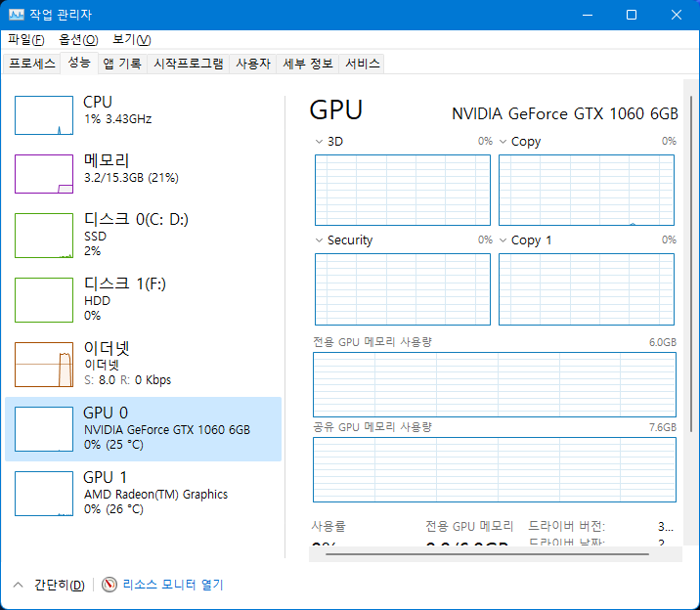This screenshot has height=610, width=700.
Task: Click the Task Manager app icon in title bar
Action: [x=17, y=15]
